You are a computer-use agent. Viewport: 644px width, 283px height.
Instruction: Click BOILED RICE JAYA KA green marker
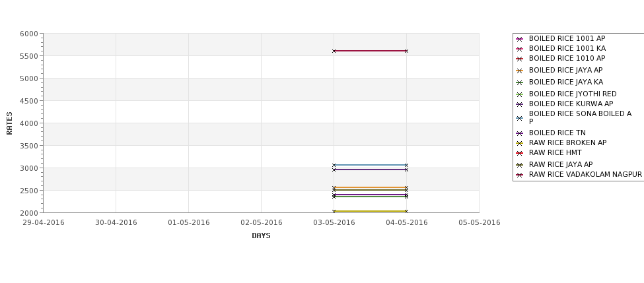click(x=520, y=82)
